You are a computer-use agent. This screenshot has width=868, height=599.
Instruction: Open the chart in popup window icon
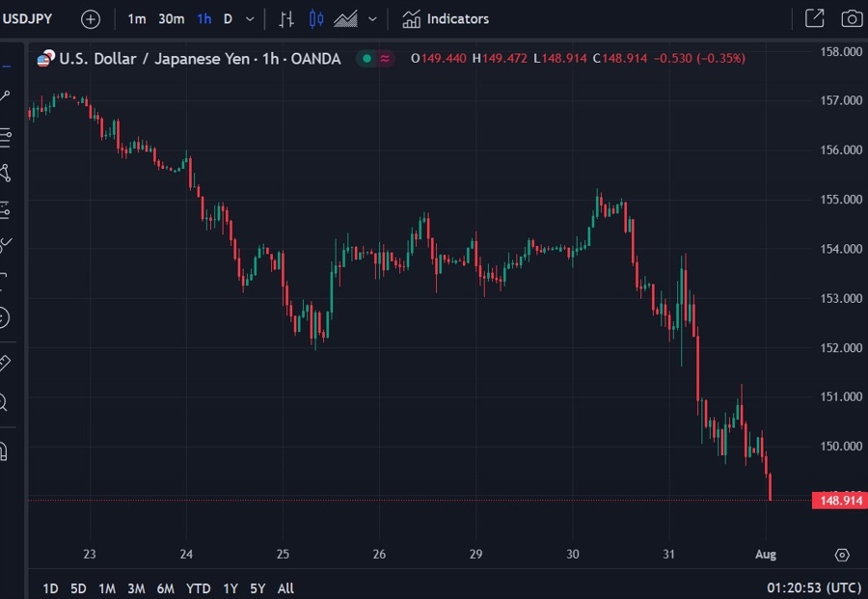814,19
